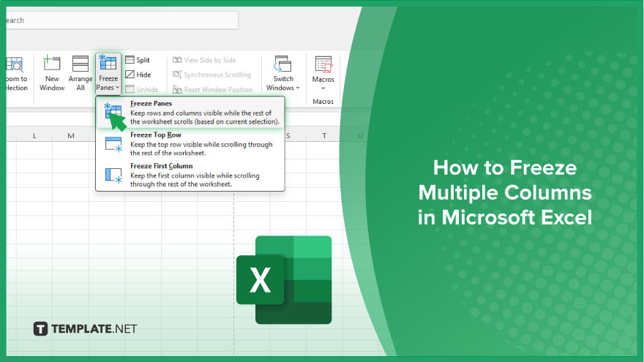644x362 pixels.
Task: Select column U header
Action: point(360,136)
